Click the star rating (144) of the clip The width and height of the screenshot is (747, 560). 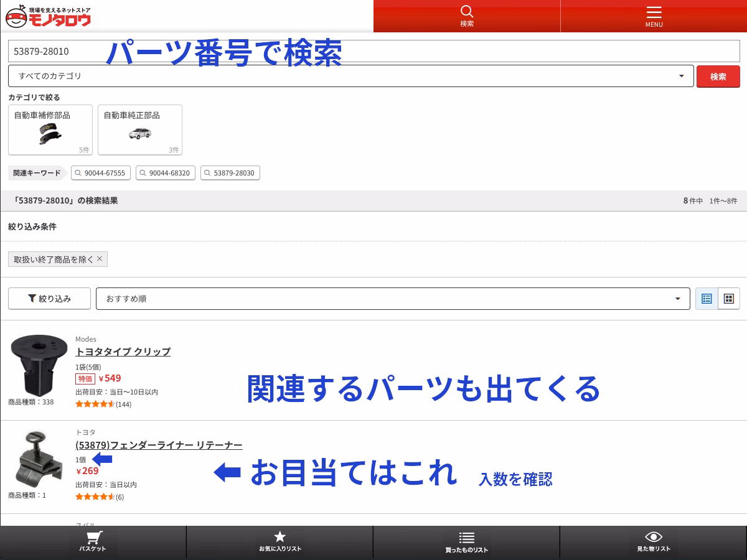pyautogui.click(x=103, y=404)
